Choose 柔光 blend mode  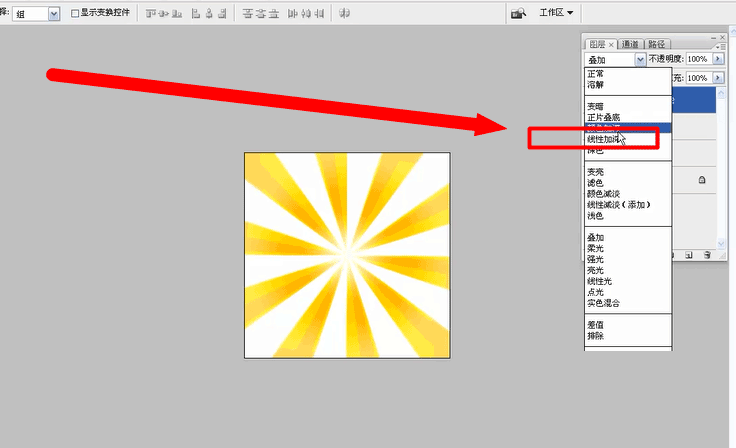pos(628,248)
